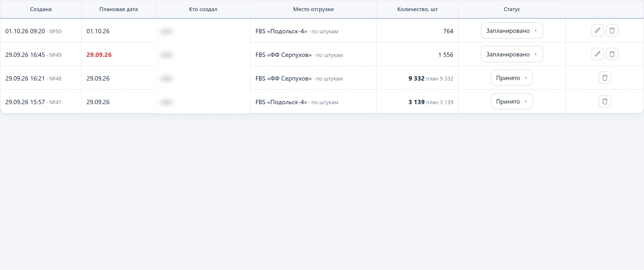Image resolution: width=644 pixels, height=270 pixels.
Task: Open 'Принято' status dropdown for shipment №48
Action: (512, 78)
